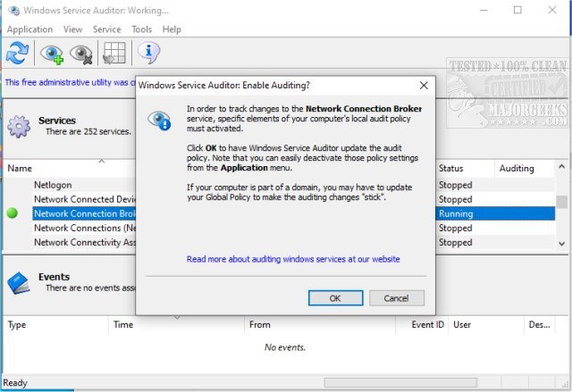Click the green running status dot

click(13, 213)
